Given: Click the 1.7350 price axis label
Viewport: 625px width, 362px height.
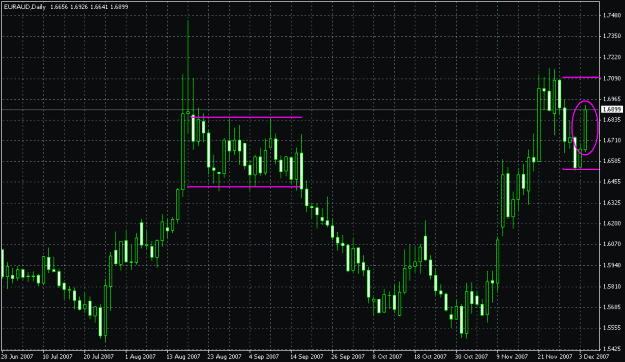Looking at the screenshot, I should (612, 36).
